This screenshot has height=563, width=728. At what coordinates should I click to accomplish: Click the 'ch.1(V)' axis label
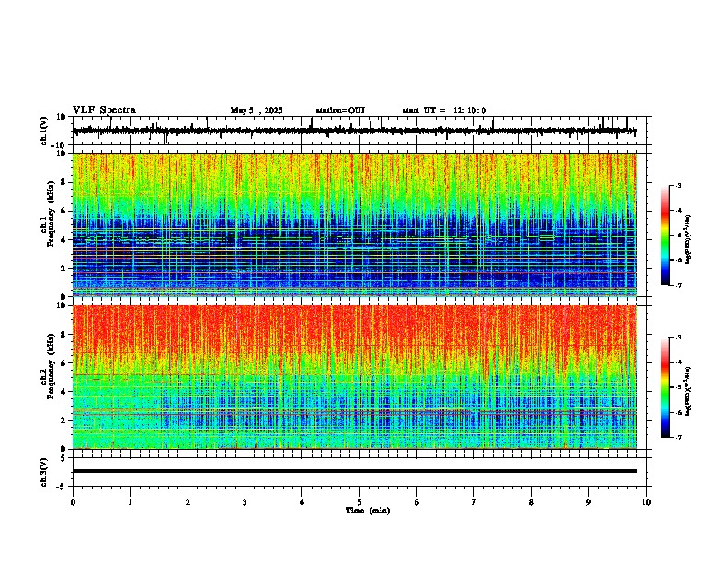click(x=44, y=131)
